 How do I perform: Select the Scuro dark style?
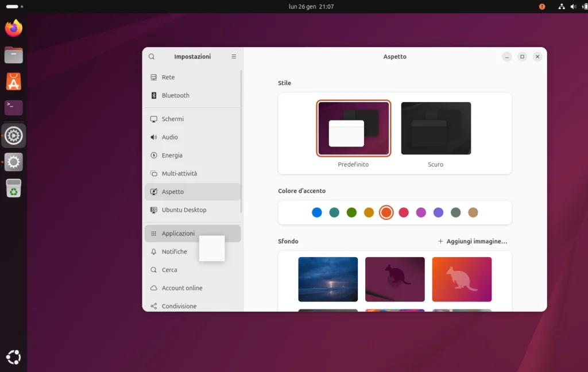coord(435,129)
